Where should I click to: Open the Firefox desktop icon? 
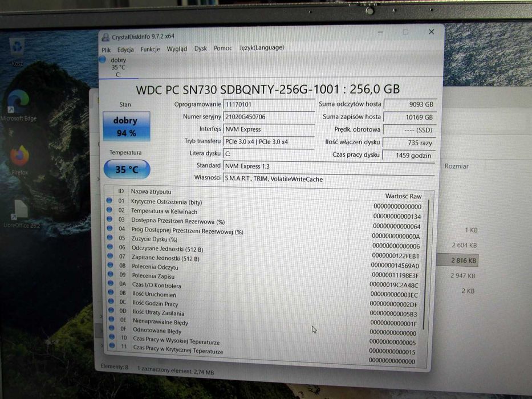[19, 160]
